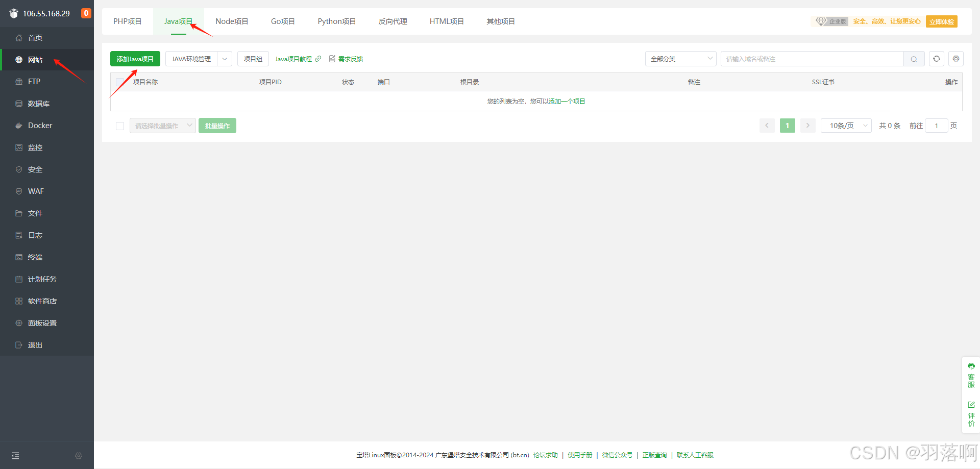
Task: Click 添加一个项目 link in empty list
Action: [x=567, y=101]
